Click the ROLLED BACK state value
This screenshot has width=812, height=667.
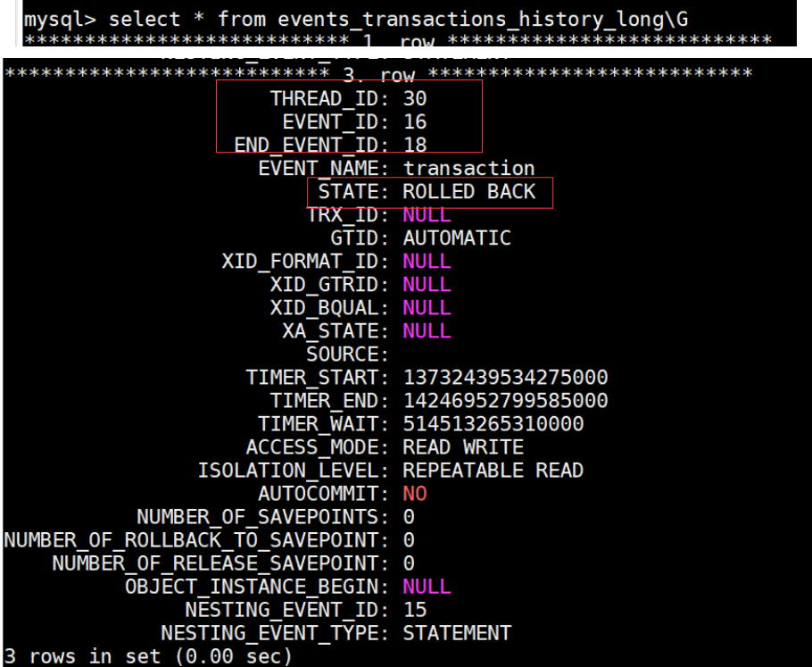[468, 191]
